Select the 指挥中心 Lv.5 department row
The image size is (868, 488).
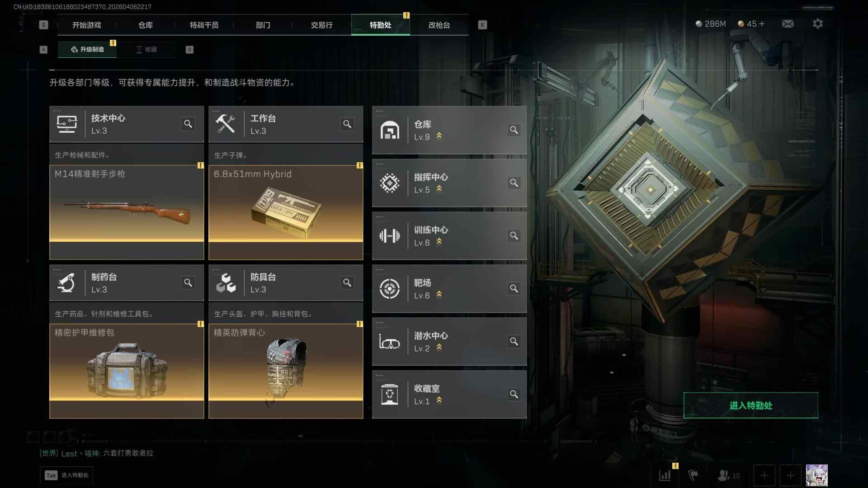click(x=449, y=183)
